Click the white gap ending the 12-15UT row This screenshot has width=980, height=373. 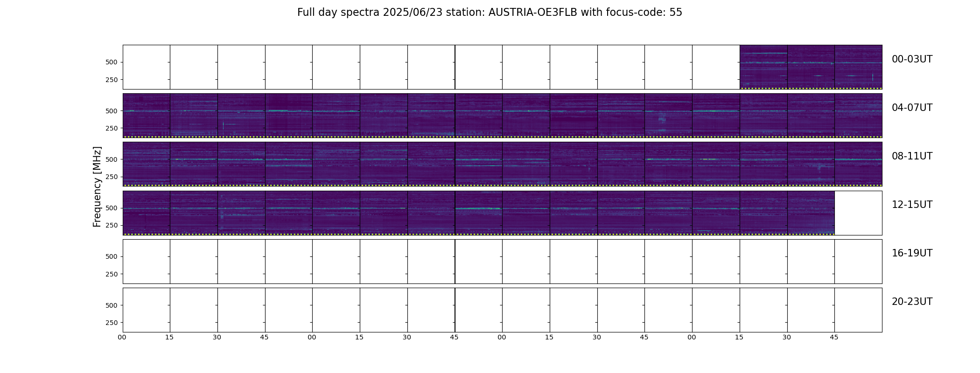click(x=858, y=213)
